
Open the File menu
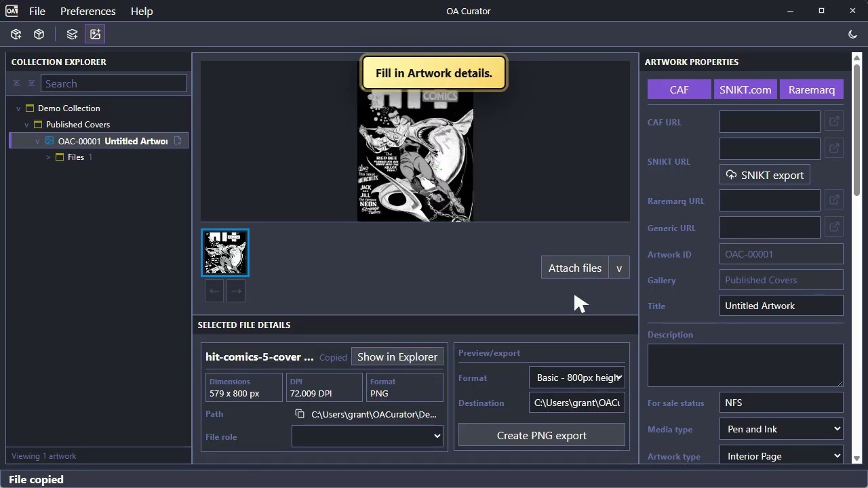(37, 11)
